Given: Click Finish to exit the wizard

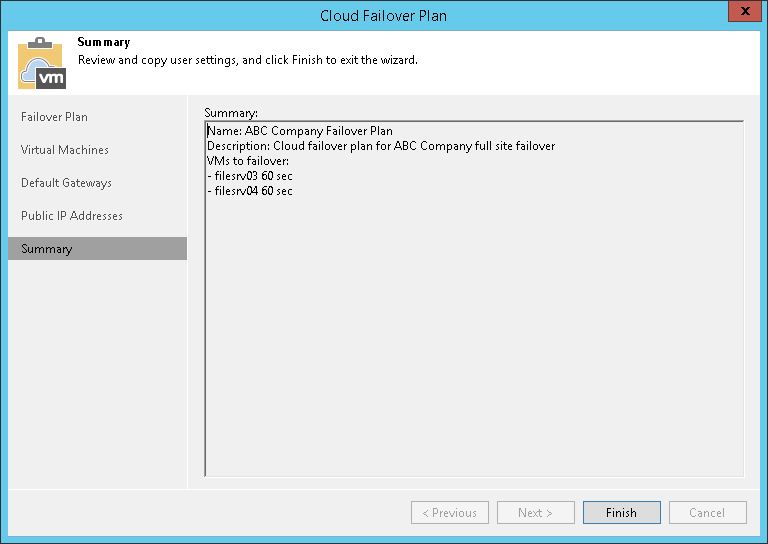Looking at the screenshot, I should (x=622, y=513).
